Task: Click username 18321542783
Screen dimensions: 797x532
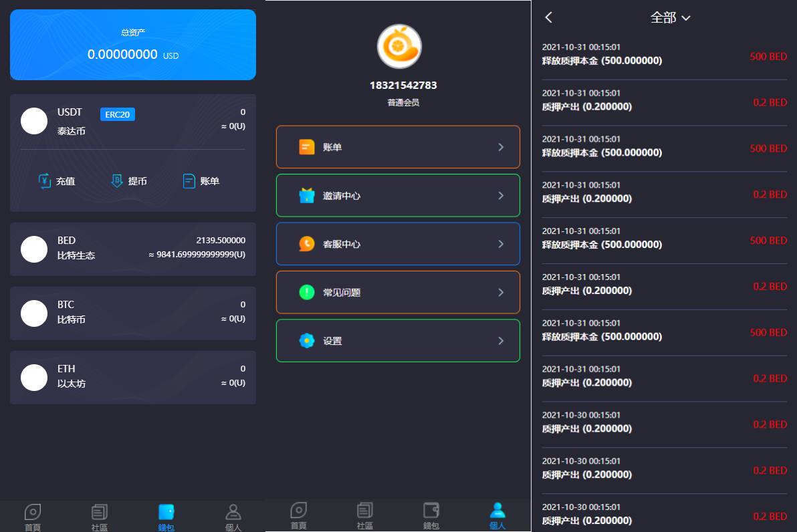Action: 403,86
